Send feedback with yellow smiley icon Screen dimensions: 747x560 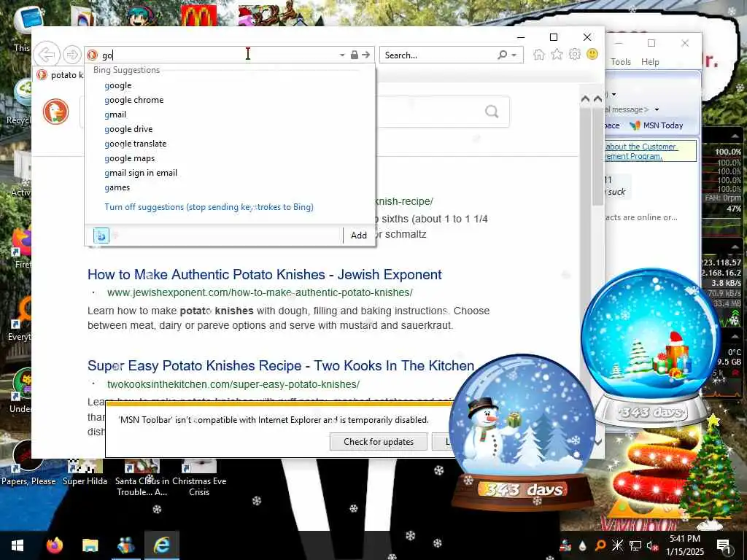tap(592, 54)
